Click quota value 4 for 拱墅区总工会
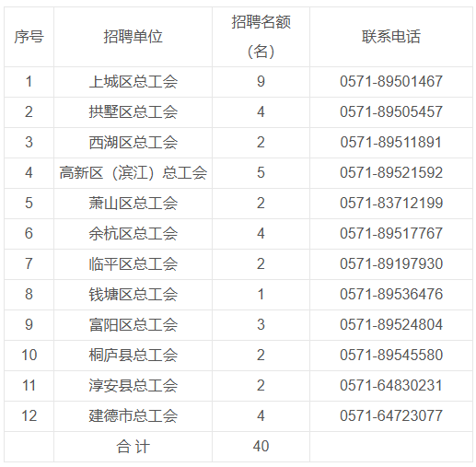476x467 pixels. [x=261, y=111]
